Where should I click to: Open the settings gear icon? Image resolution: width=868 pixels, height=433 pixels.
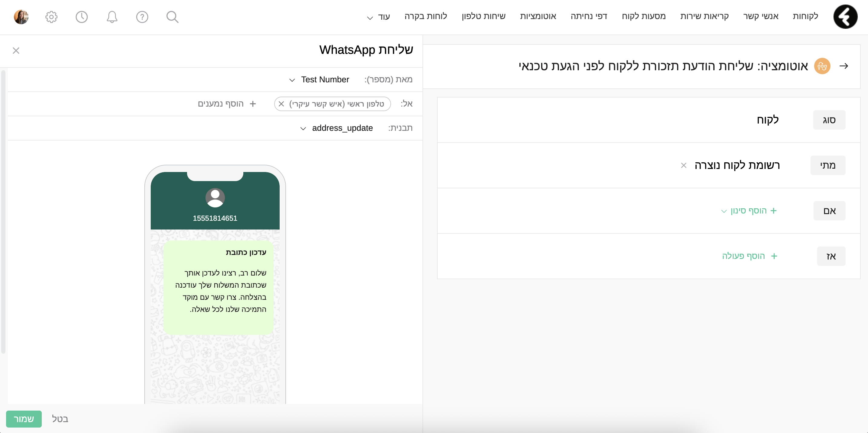click(x=51, y=17)
